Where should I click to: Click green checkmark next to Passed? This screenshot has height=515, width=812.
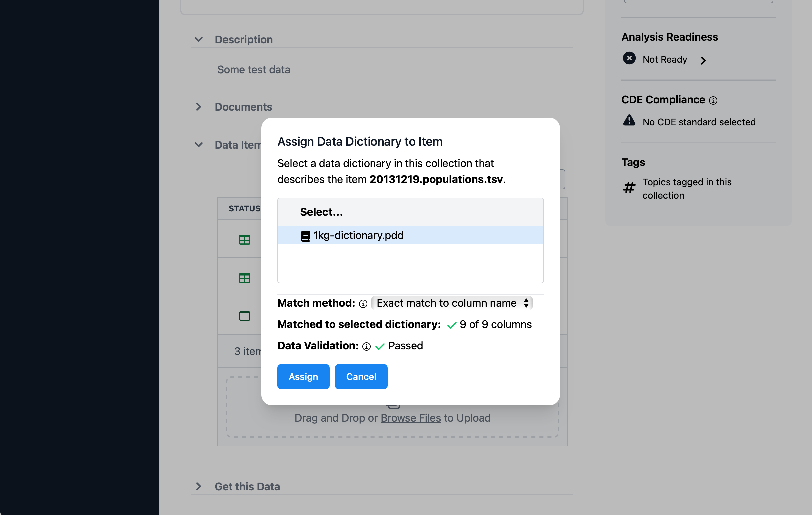tap(380, 346)
